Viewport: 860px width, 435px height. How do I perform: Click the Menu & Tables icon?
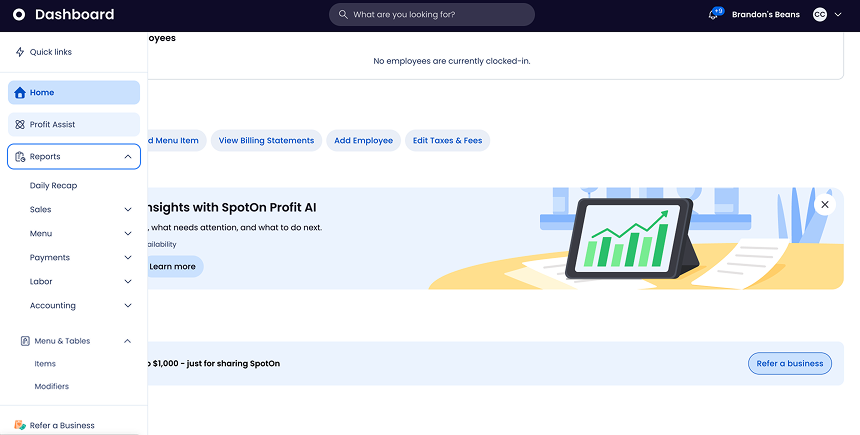[25, 341]
